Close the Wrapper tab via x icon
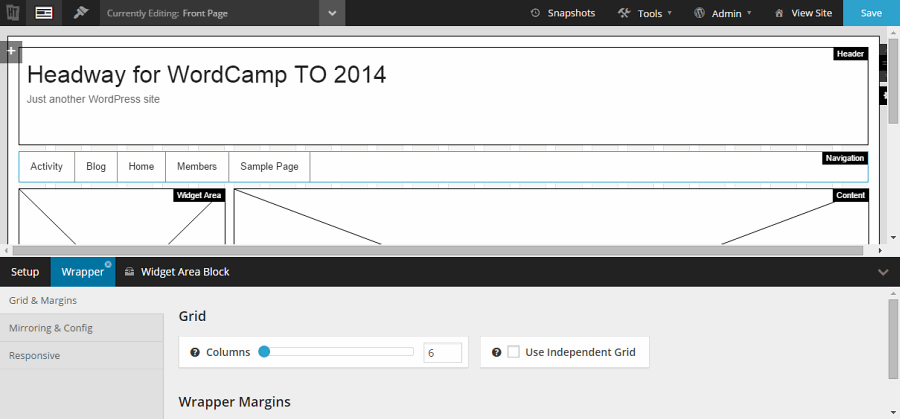This screenshot has width=900, height=419. [x=107, y=264]
